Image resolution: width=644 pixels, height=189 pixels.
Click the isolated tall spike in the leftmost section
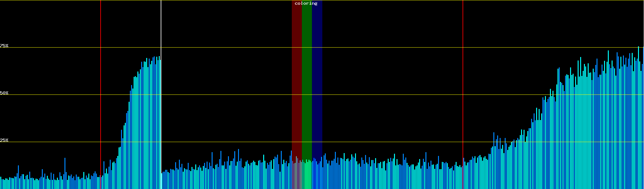click(65, 173)
